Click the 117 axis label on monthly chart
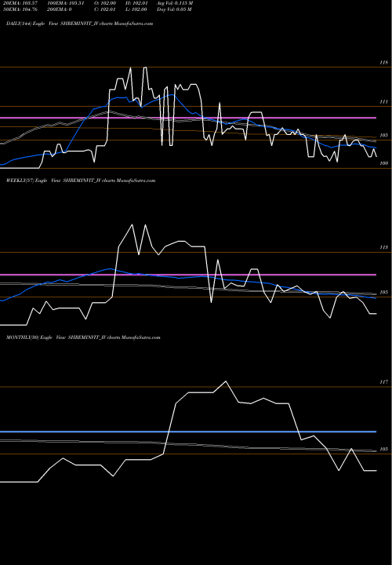Viewport: 392px width, 565px height. coord(384,382)
